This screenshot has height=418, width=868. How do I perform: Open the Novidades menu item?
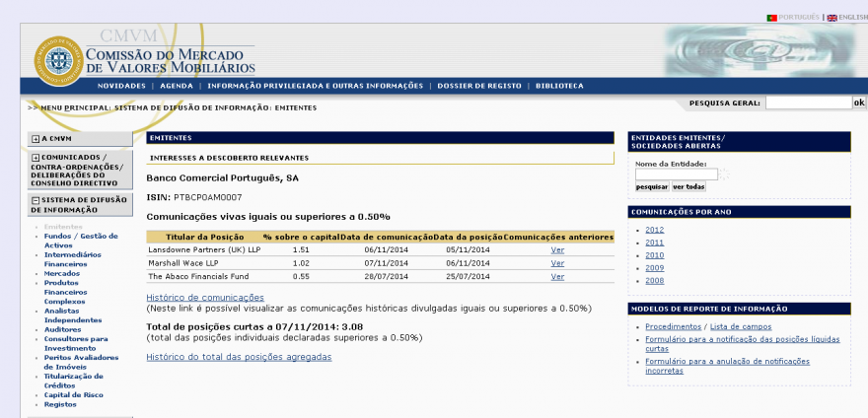(121, 86)
